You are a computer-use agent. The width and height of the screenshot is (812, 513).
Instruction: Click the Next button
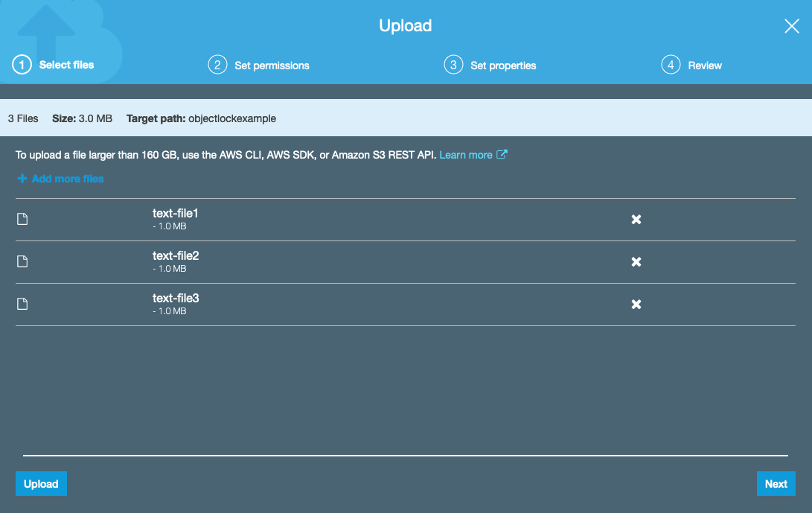[776, 483]
